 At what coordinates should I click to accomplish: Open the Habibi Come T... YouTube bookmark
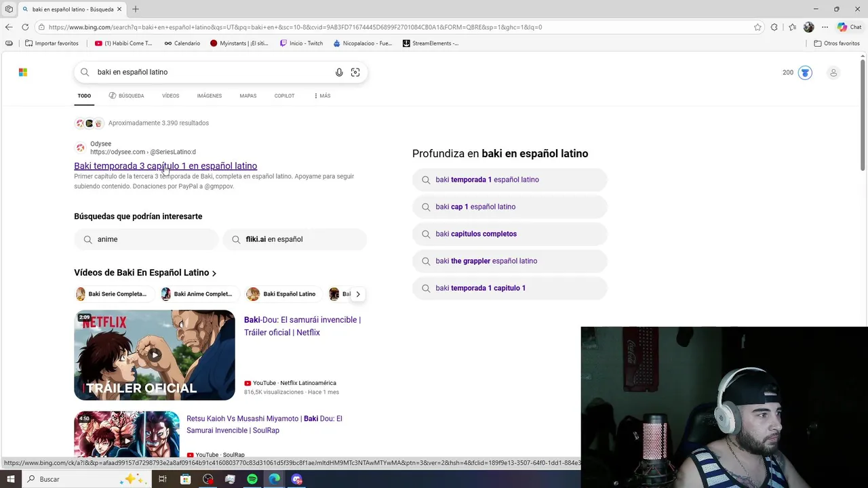tap(123, 43)
